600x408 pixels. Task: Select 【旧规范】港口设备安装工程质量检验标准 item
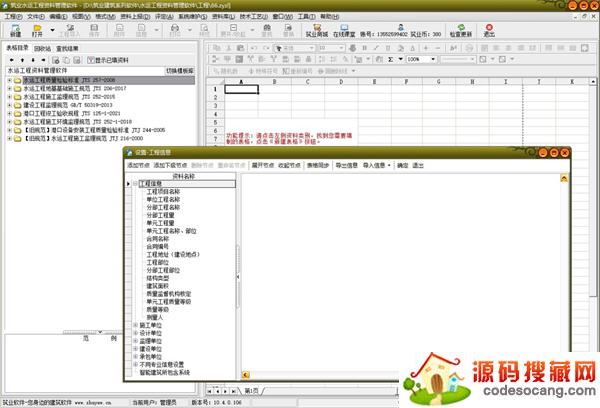[94, 131]
